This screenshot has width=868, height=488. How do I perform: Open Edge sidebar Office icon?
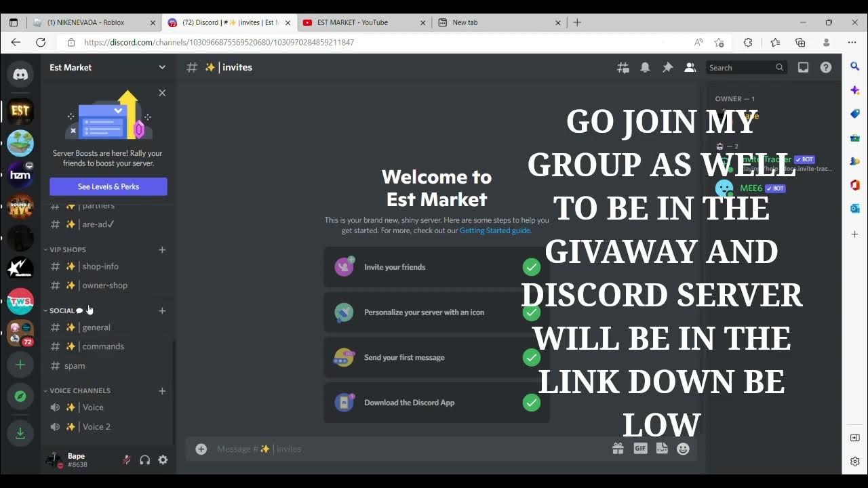click(854, 184)
